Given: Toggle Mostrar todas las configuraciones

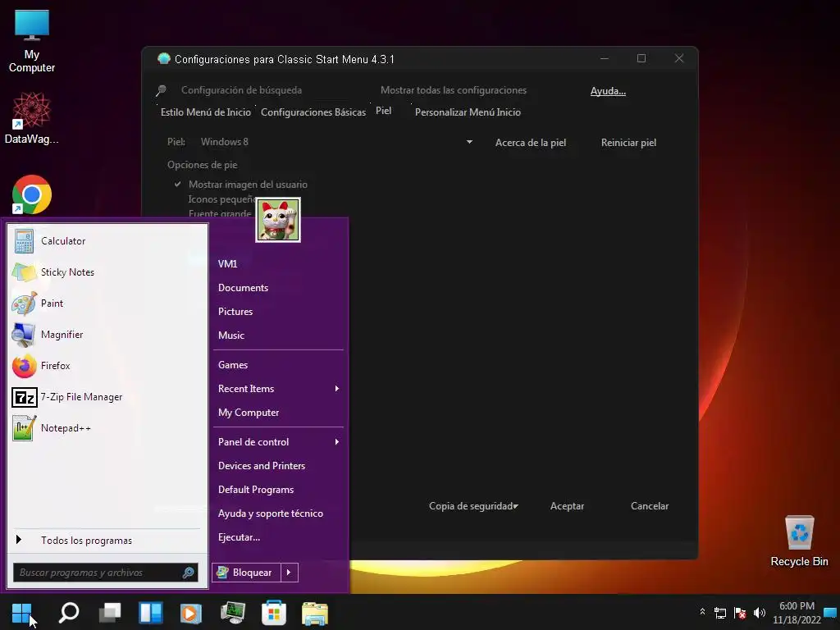Looking at the screenshot, I should tap(453, 90).
